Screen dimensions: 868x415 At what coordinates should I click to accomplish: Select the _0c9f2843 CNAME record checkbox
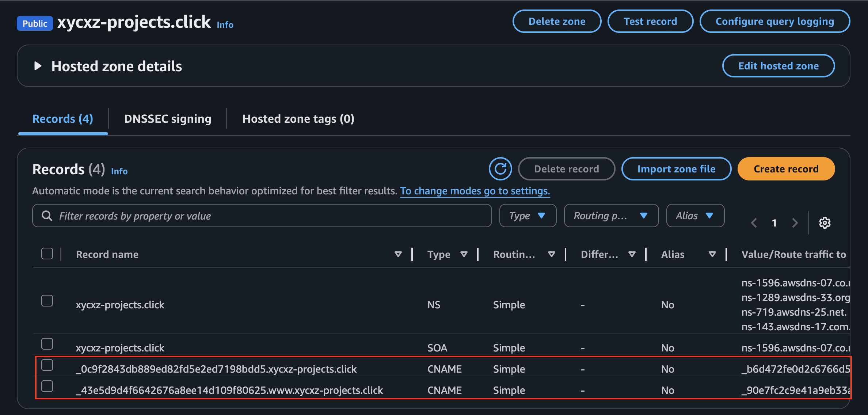[47, 365]
